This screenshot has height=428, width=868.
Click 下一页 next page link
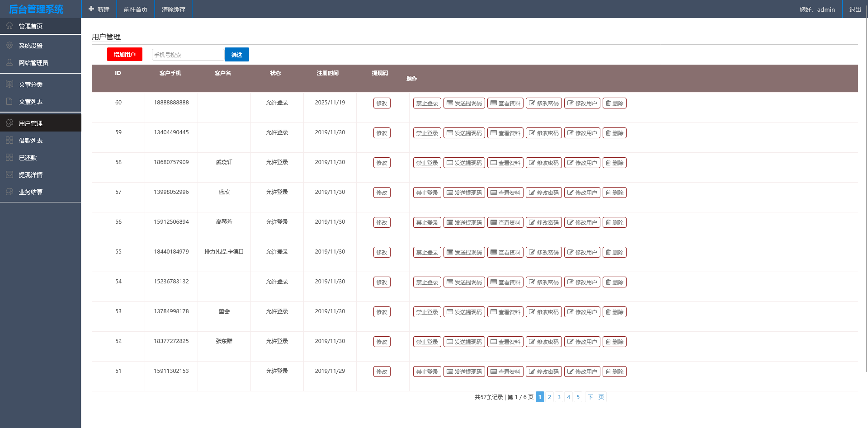coord(595,397)
